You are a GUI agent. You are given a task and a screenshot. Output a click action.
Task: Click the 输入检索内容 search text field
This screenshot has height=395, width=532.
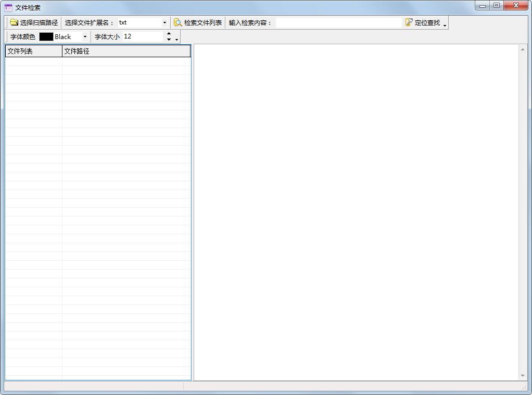click(x=338, y=22)
